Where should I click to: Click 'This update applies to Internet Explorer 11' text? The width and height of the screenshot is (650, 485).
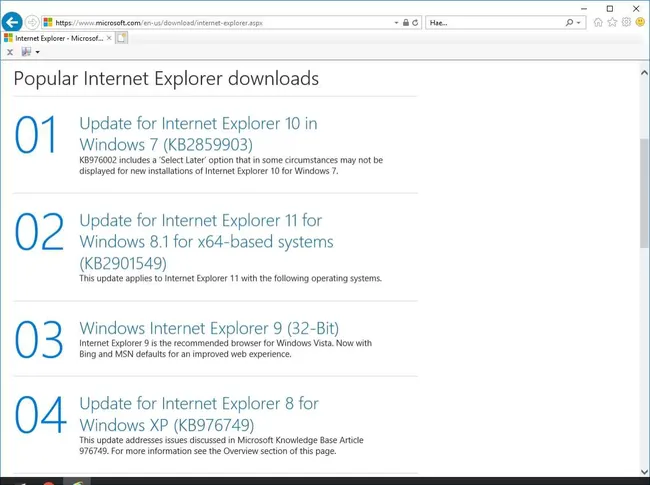230,278
